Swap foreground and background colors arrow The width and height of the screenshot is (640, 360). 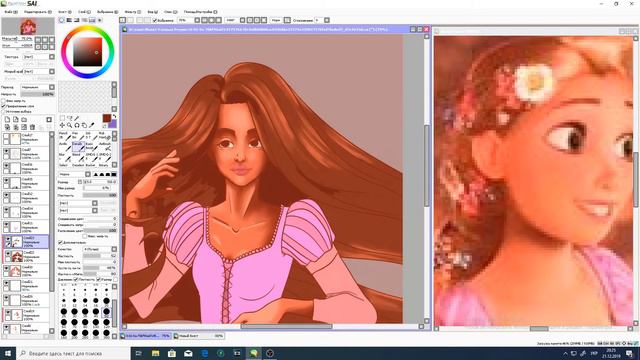(115, 116)
